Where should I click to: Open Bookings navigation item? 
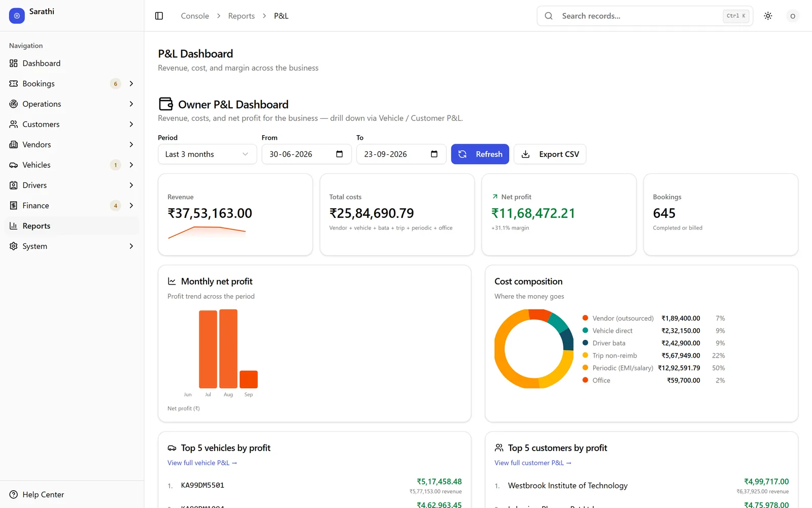coord(72,83)
